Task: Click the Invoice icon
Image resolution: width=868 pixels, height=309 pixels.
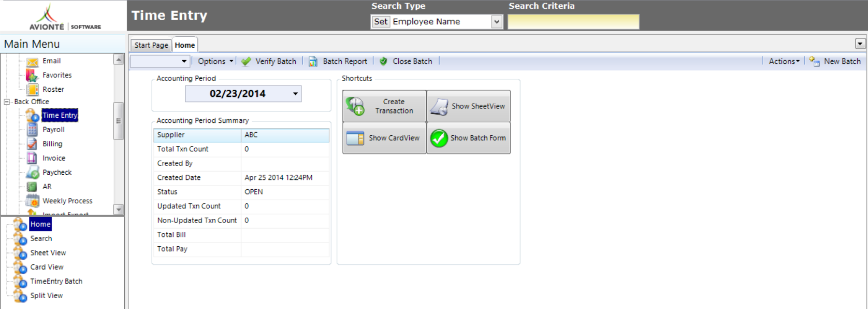Action: [32, 158]
